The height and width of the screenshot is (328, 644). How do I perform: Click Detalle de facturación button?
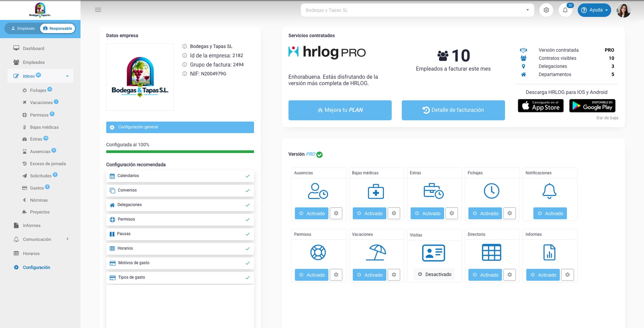click(453, 110)
